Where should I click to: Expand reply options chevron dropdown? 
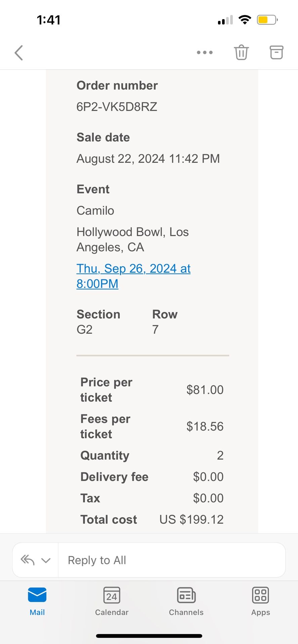click(x=46, y=560)
